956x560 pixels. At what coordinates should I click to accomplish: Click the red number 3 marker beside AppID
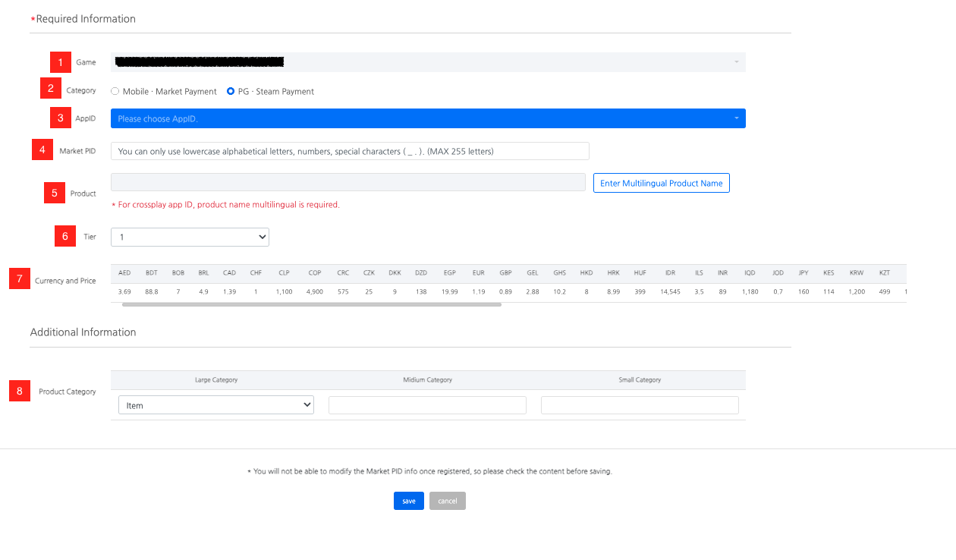[x=60, y=118]
